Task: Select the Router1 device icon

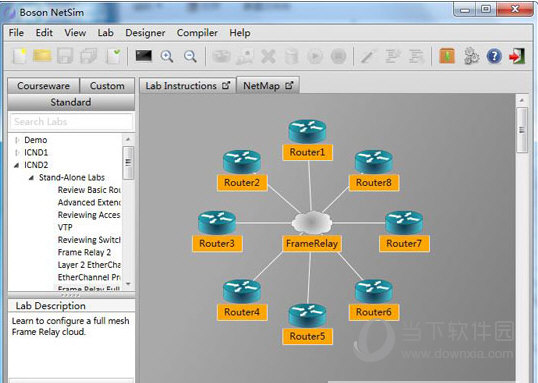Action: click(307, 131)
